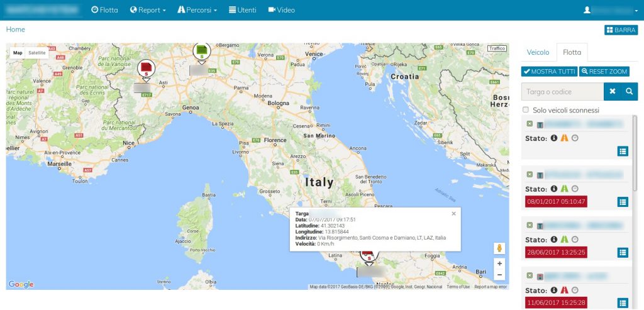Click the RESET ZOOM button
The width and height of the screenshot is (644, 310).
coord(604,72)
